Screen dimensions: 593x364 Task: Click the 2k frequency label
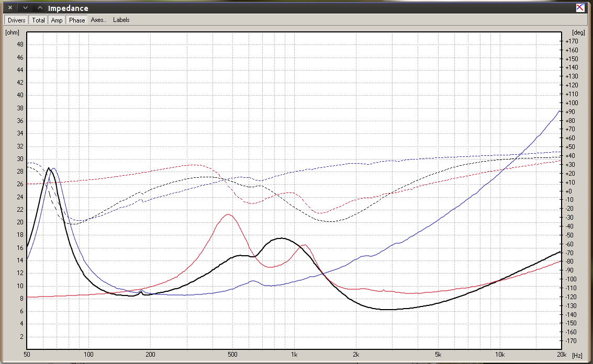pos(356,355)
